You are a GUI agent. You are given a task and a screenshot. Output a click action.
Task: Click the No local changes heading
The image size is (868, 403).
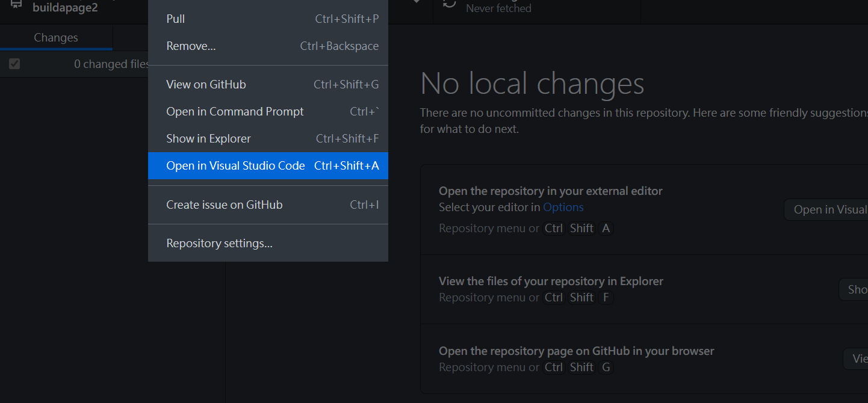click(x=532, y=83)
